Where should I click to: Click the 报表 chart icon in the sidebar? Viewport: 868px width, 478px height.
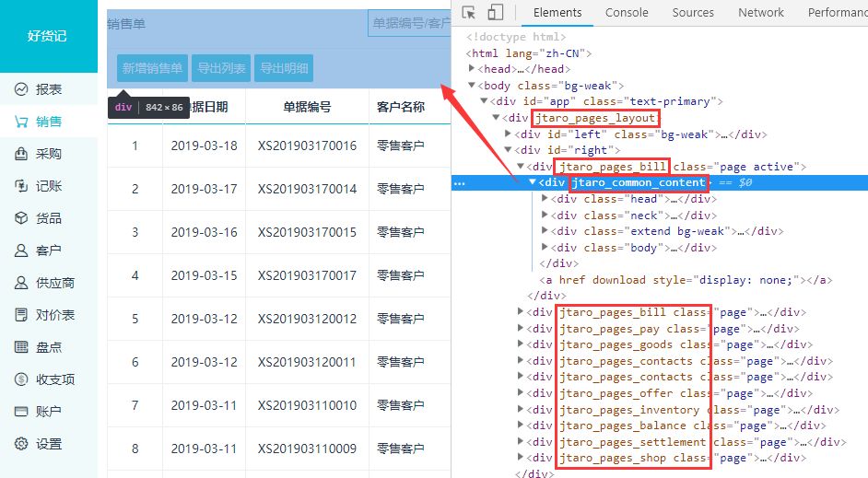(x=21, y=89)
